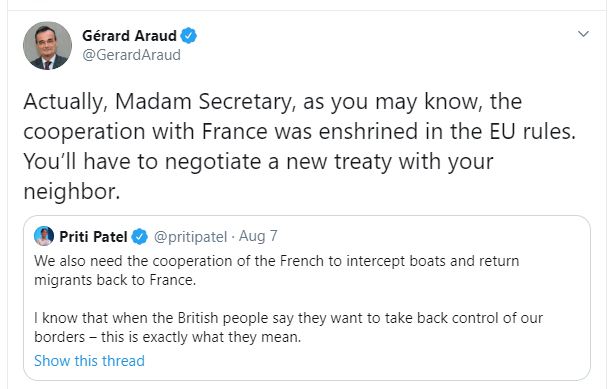
Task: Click the line starting "Actually, Madam Secretary"
Action: (273, 102)
